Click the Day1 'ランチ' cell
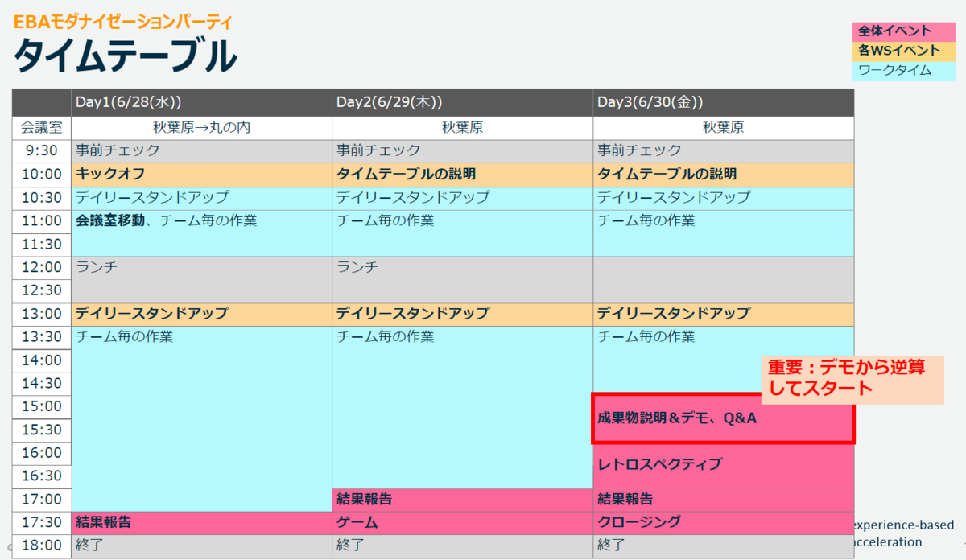 202,279
